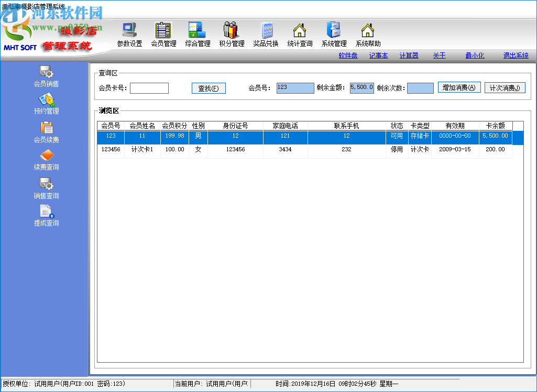Screen dimensions: 537x392
Task: Open the 计算器 link
Action: click(409, 55)
